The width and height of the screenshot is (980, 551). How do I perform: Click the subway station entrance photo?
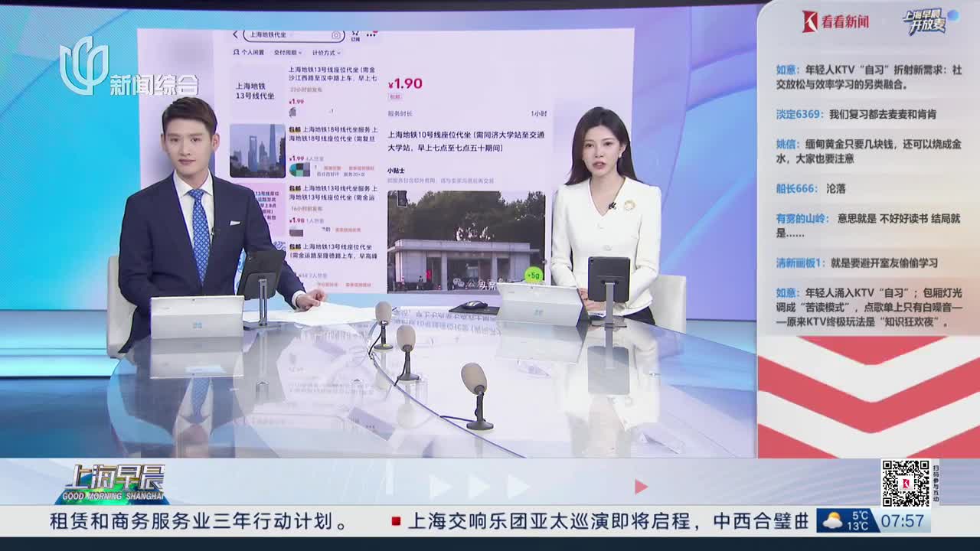(x=466, y=240)
